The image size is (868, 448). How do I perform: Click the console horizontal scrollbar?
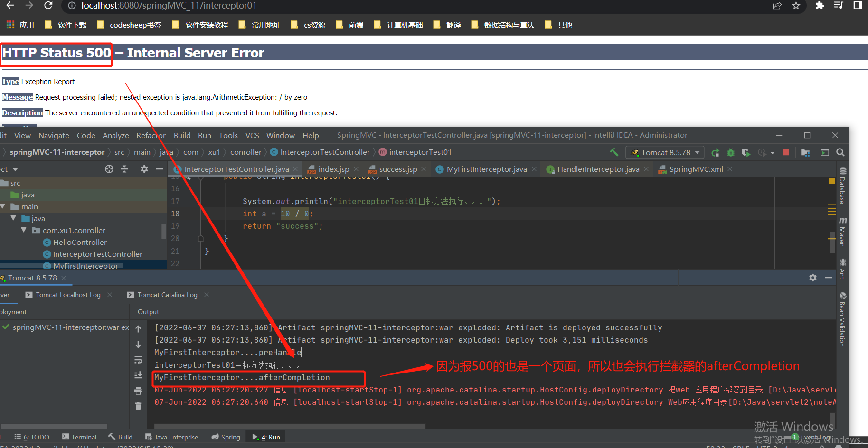[x=290, y=426]
